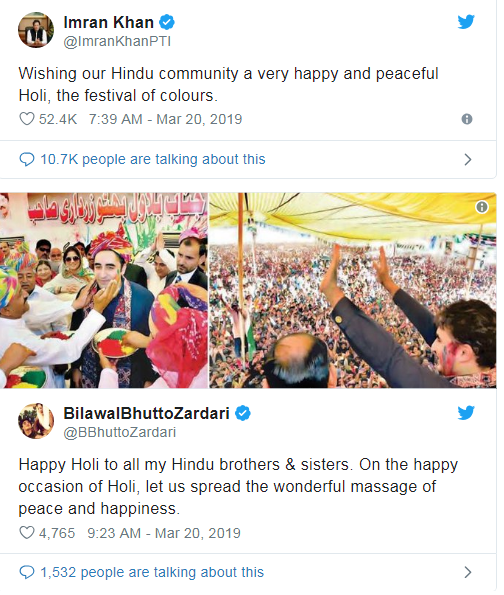Like Imran Khan's tweet via heart icon
This screenshot has width=504, height=595.
tap(27, 119)
